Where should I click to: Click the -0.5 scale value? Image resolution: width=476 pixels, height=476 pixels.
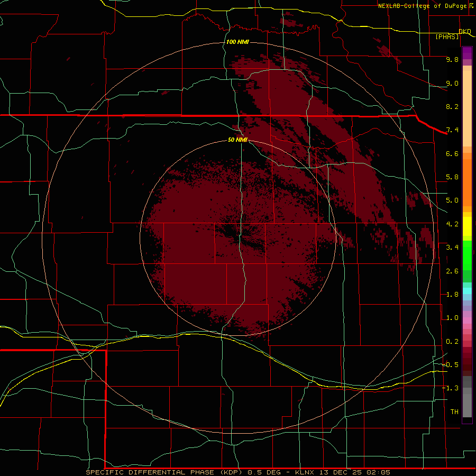point(450,365)
